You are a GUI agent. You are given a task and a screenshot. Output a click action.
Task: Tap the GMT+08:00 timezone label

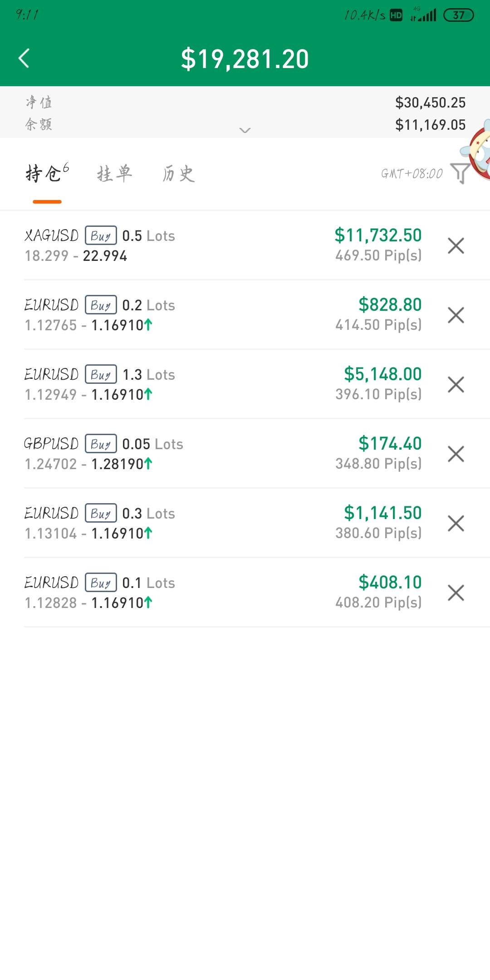point(412,174)
